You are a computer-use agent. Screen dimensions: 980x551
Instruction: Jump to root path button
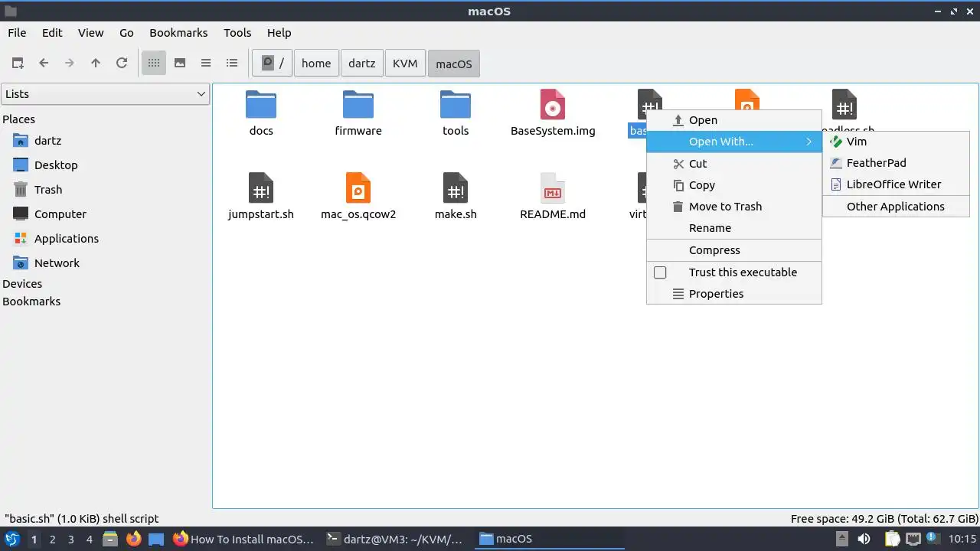pyautogui.click(x=272, y=64)
